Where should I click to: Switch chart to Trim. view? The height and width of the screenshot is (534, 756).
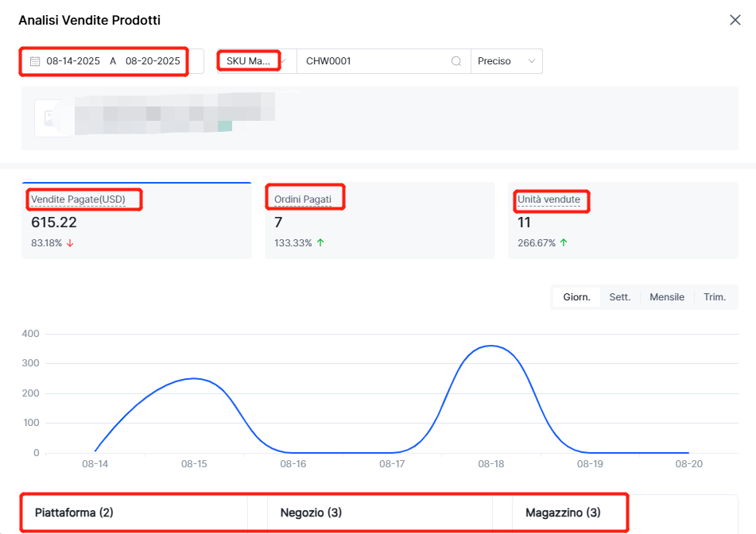point(715,297)
